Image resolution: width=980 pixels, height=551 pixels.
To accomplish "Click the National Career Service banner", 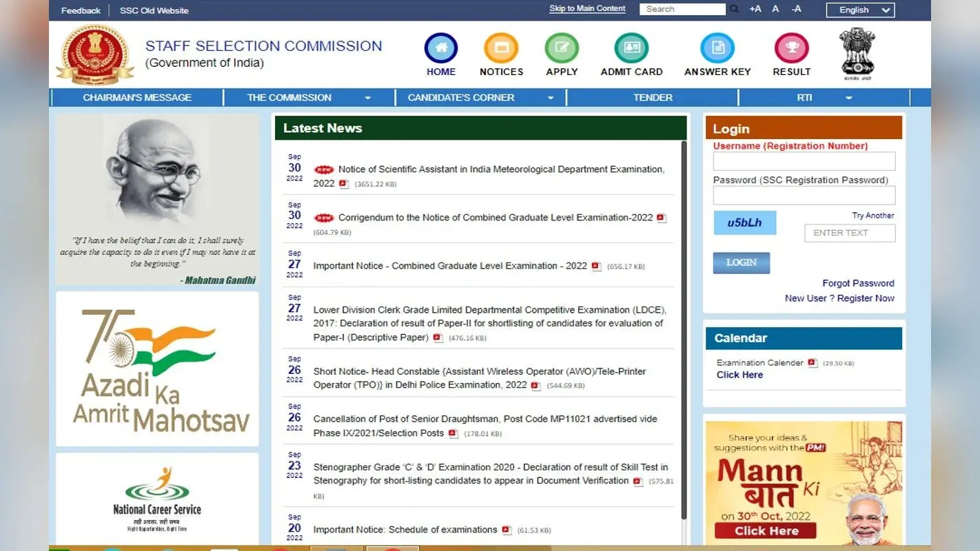I will [x=157, y=499].
